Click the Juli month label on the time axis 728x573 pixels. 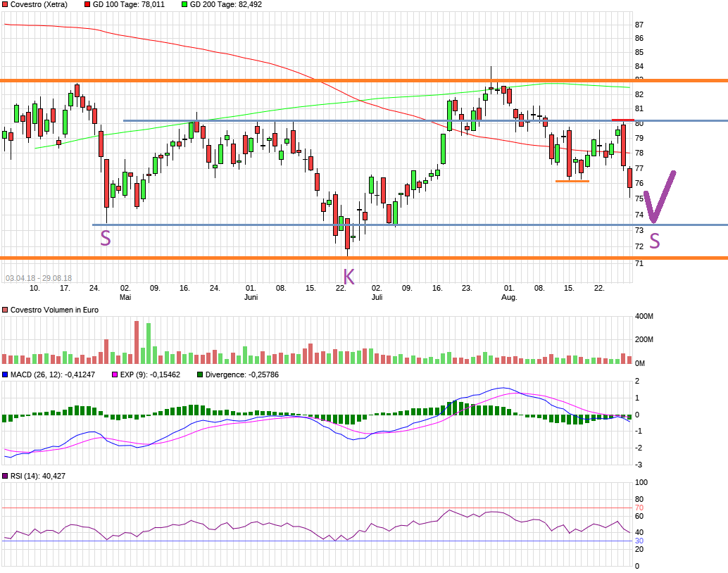(377, 297)
